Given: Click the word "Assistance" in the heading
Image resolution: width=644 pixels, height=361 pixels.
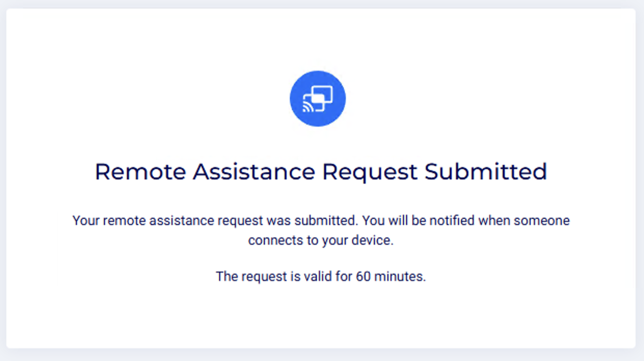Looking at the screenshot, I should (253, 172).
